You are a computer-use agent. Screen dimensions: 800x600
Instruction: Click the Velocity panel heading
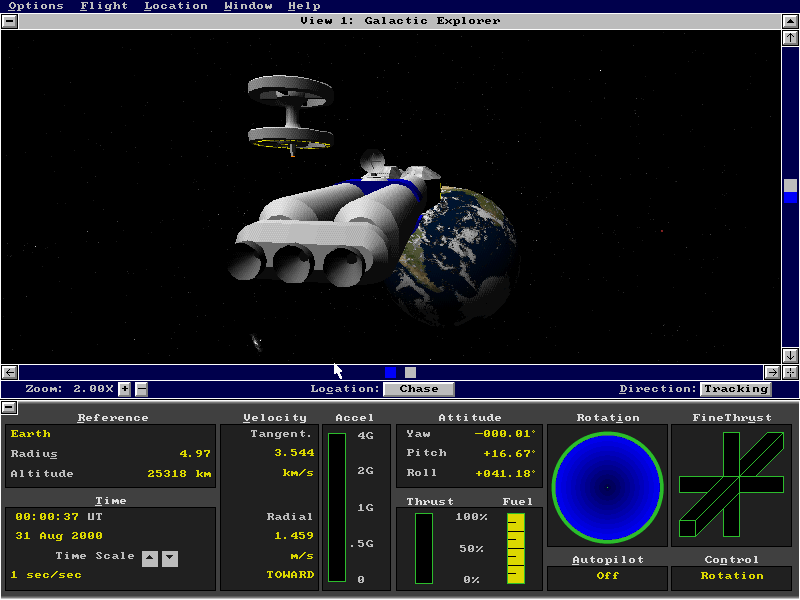click(274, 418)
